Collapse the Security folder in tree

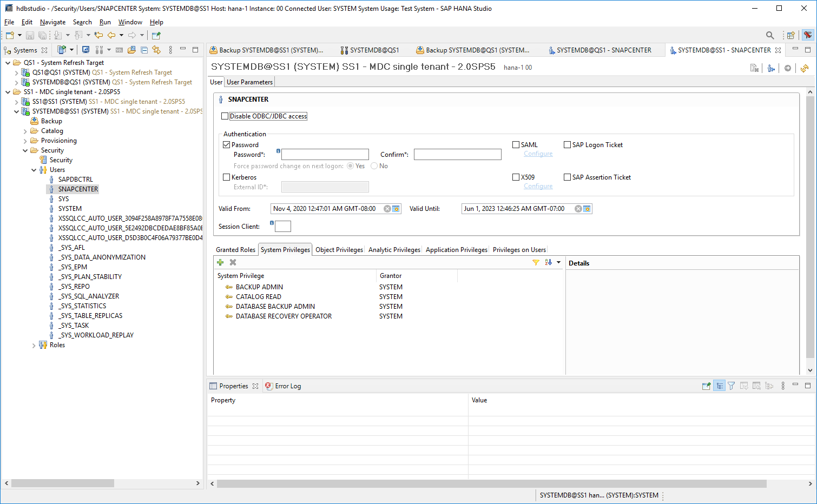point(25,151)
